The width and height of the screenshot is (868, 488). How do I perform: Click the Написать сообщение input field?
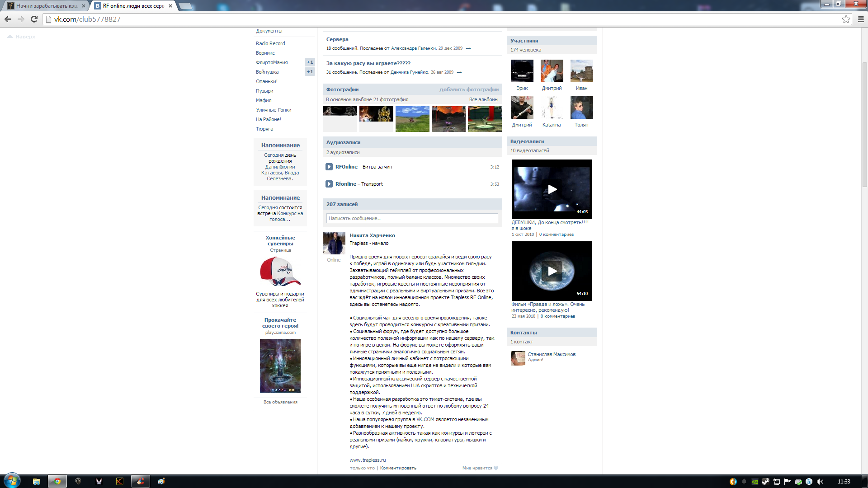(x=412, y=218)
